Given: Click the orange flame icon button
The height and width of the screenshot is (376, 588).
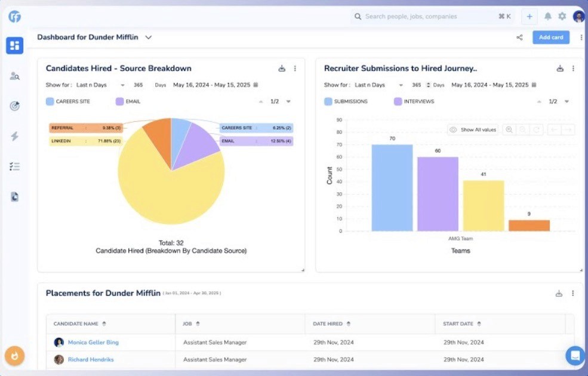Looking at the screenshot, I should point(14,355).
